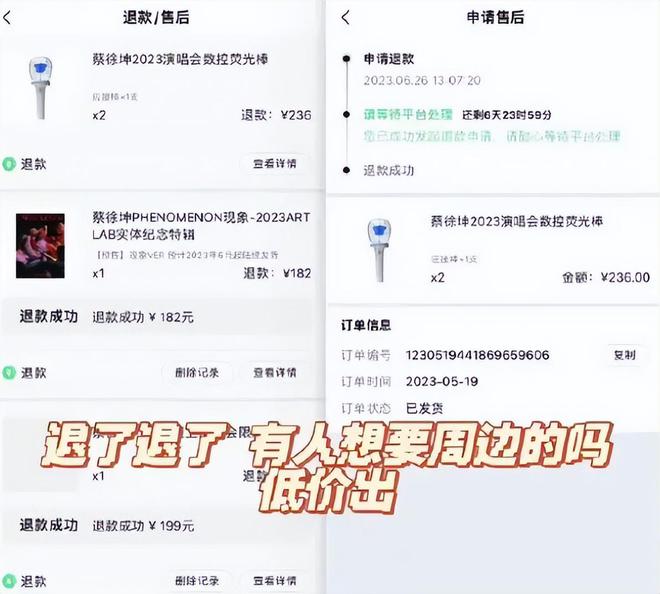The image size is (660, 594).
Task: Copy the order number with 复制 button
Action: pos(624,355)
